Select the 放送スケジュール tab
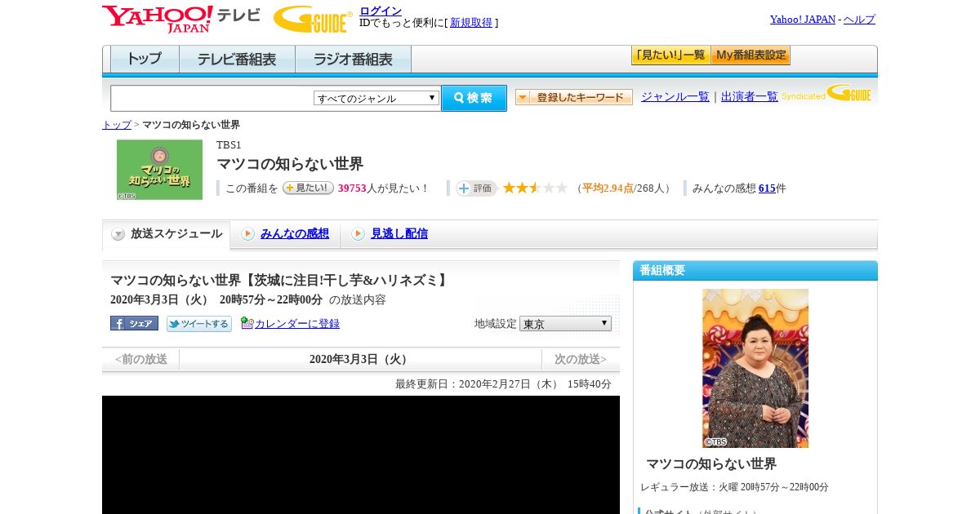The width and height of the screenshot is (980, 514). (166, 234)
